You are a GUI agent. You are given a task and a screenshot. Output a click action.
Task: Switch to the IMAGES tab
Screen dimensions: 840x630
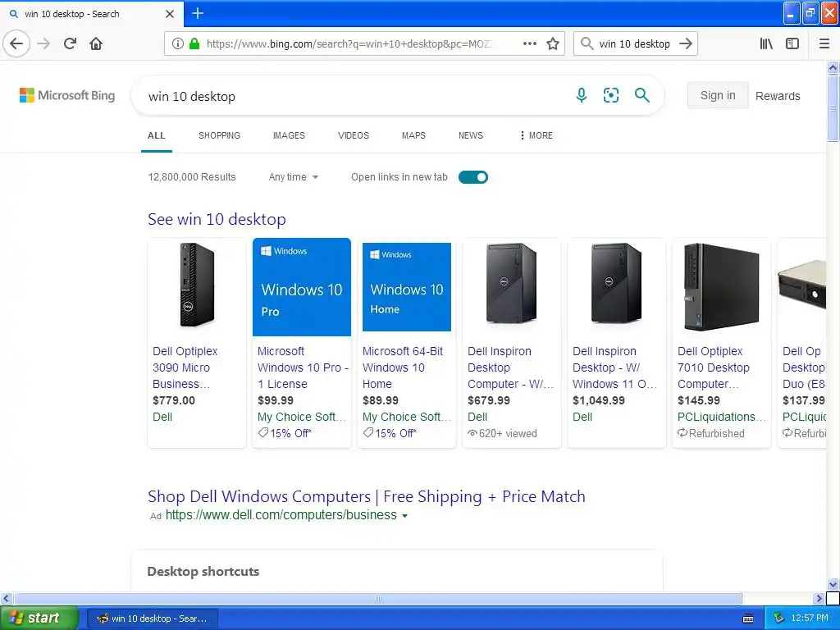pyautogui.click(x=289, y=135)
